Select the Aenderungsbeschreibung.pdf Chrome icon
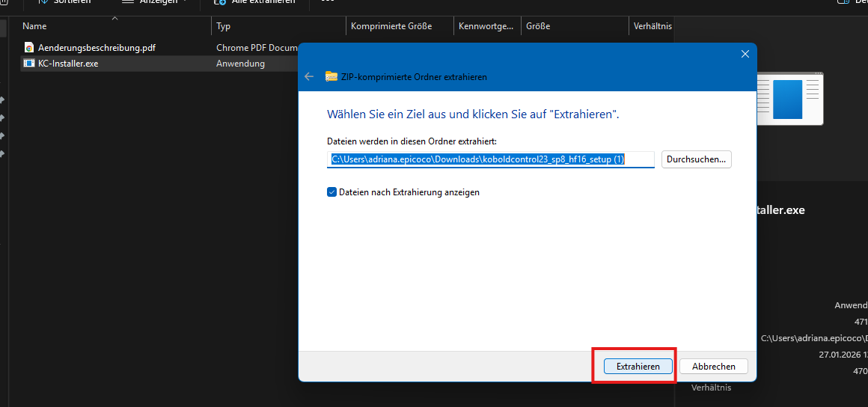 pyautogui.click(x=29, y=48)
